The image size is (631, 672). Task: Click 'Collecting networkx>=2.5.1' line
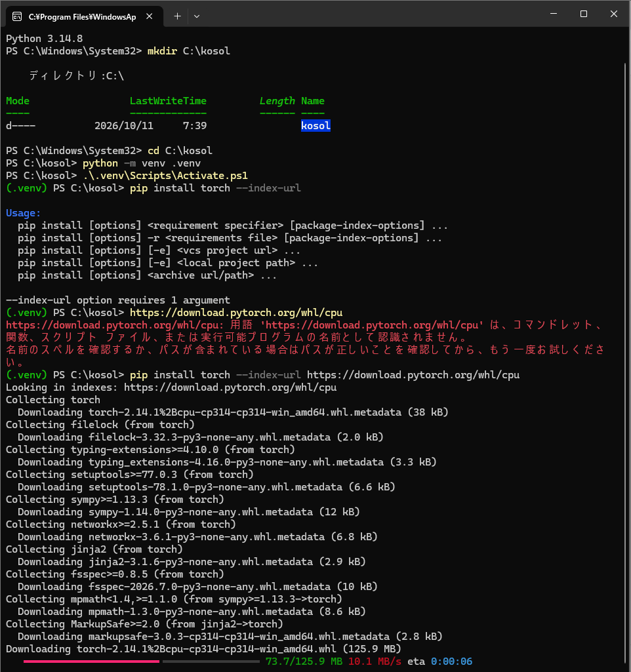pos(121,524)
